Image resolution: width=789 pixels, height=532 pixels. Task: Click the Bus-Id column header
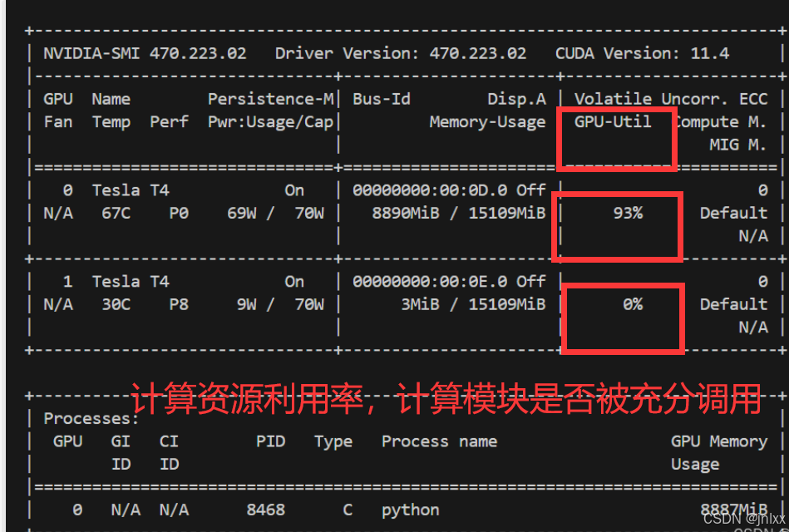click(382, 99)
